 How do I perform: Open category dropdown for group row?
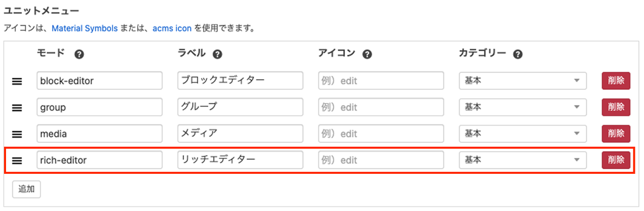click(523, 107)
